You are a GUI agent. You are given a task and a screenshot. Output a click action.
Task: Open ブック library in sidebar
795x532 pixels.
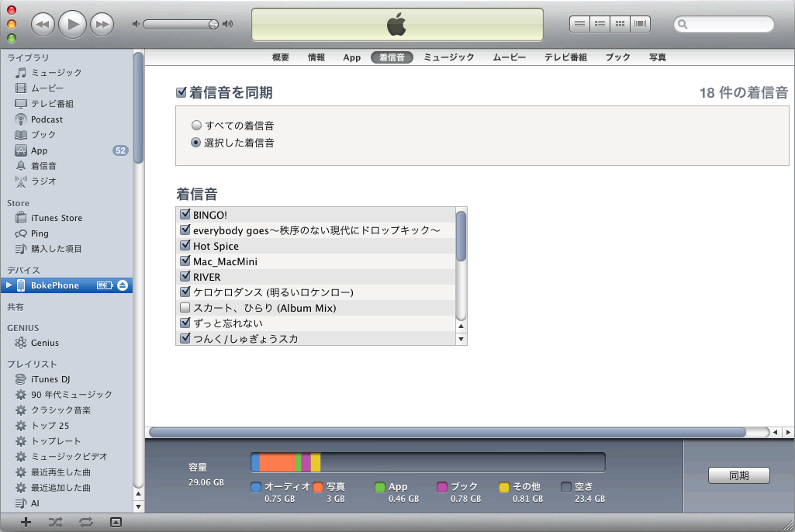[43, 134]
